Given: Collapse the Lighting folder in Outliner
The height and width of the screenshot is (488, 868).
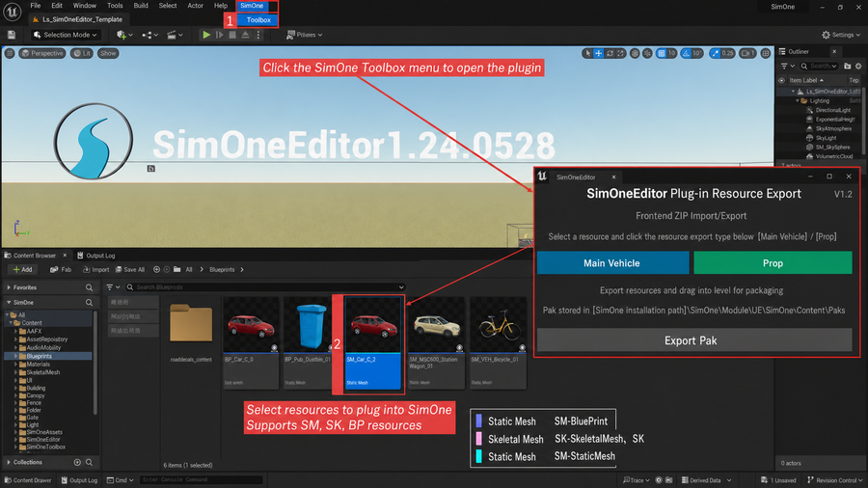Looking at the screenshot, I should coord(798,100).
